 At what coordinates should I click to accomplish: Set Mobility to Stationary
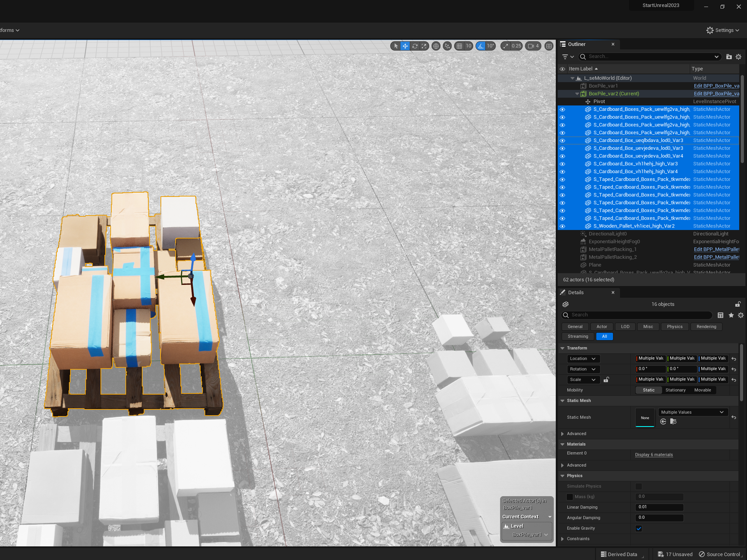coord(675,390)
